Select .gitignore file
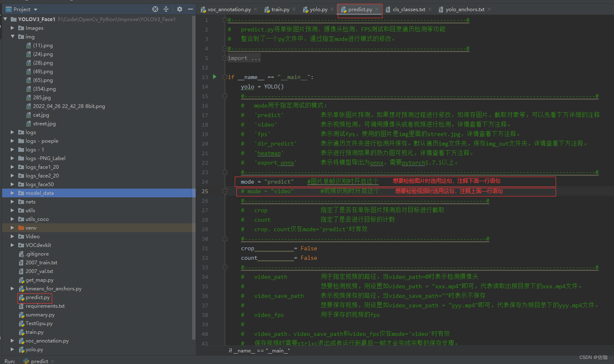The image size is (614, 364). (37, 254)
